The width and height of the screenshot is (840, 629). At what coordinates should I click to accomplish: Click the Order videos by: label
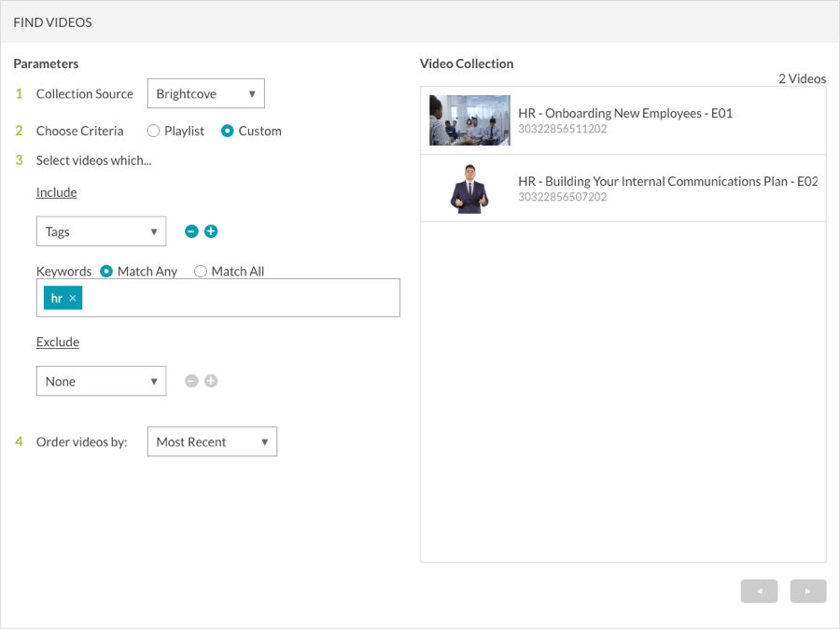pos(81,442)
